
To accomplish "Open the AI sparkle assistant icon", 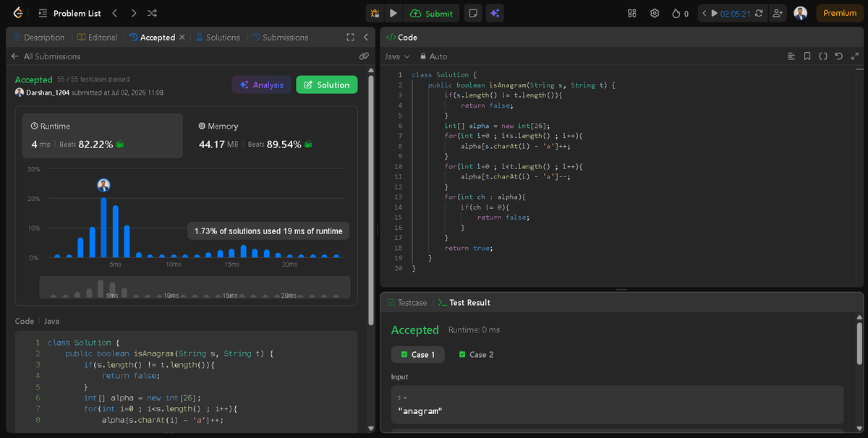I will pos(495,13).
